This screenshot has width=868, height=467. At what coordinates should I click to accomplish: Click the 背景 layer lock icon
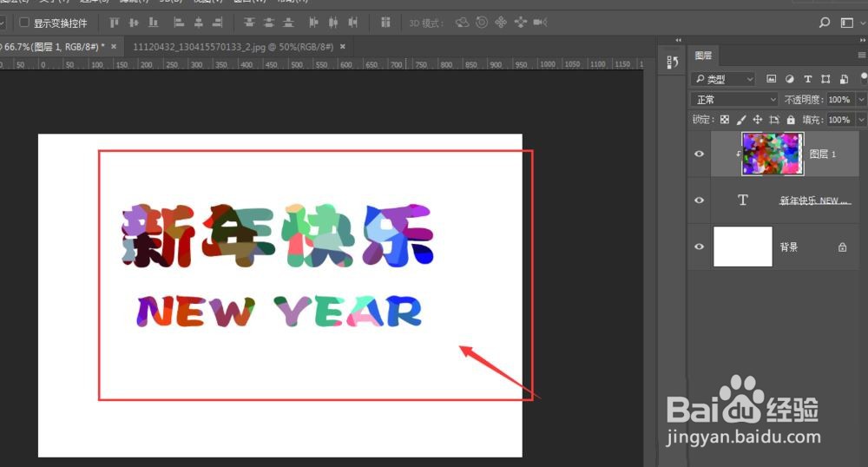click(x=842, y=247)
